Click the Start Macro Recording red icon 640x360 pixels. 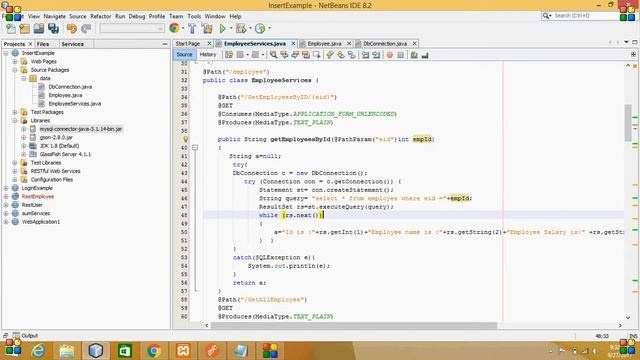tap(390, 55)
